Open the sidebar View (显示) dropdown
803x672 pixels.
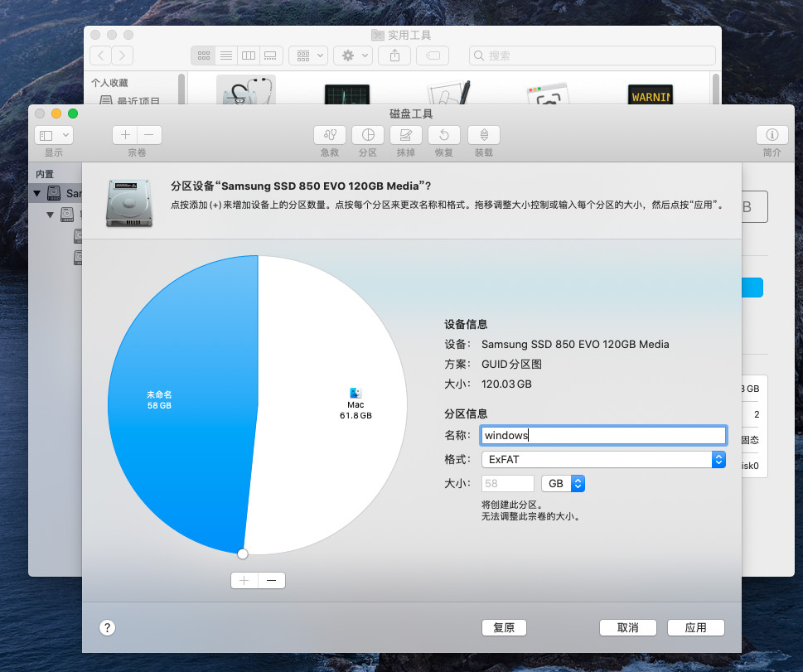tap(54, 135)
